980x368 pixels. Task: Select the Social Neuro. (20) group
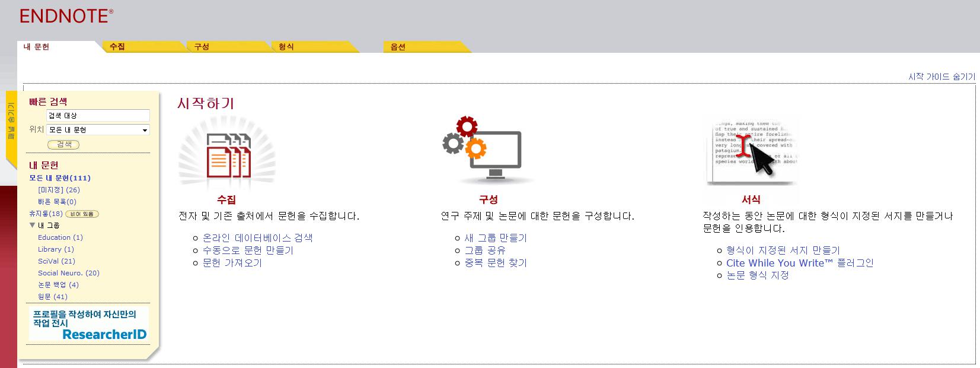[x=69, y=273]
